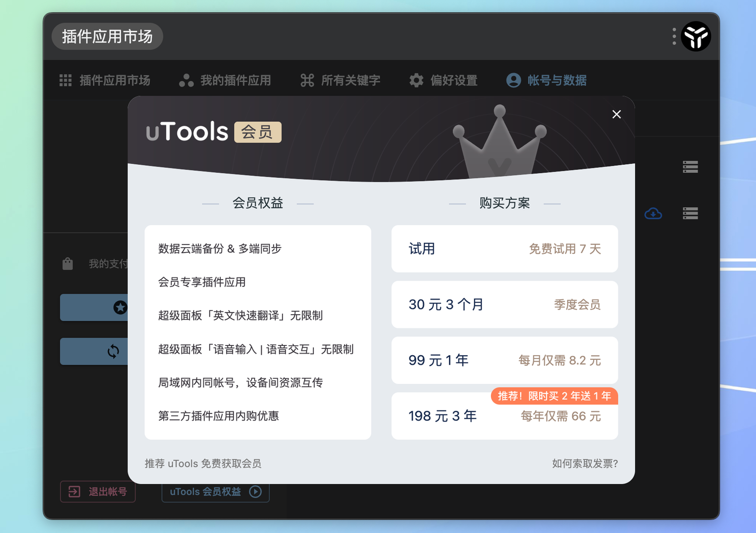Click the 退出帐号 button
This screenshot has height=533, width=756.
tap(98, 492)
